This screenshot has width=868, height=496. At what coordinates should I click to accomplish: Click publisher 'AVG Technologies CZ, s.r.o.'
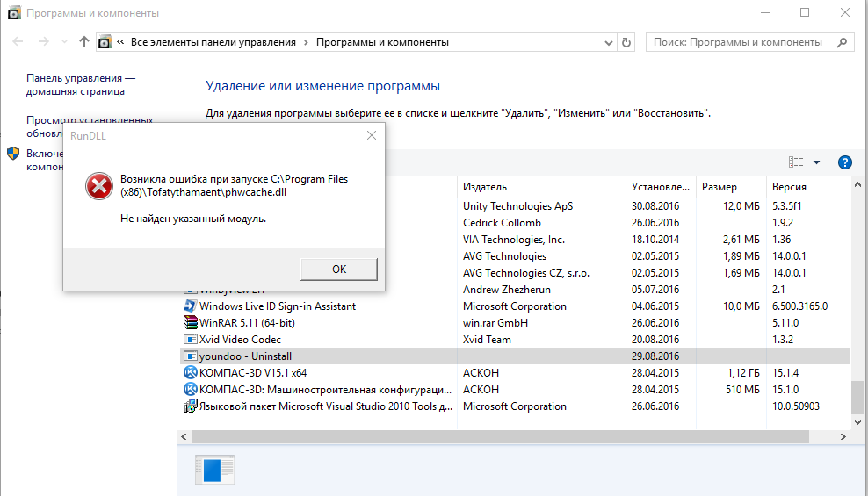tap(526, 273)
